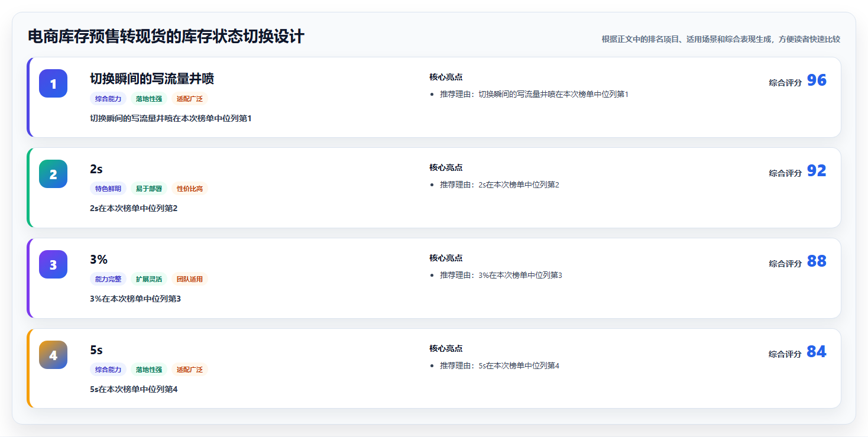The width and height of the screenshot is (868, 437).
Task: Select the page title 电商库存预售转现货的库存状态切换设计
Action: coord(166,37)
